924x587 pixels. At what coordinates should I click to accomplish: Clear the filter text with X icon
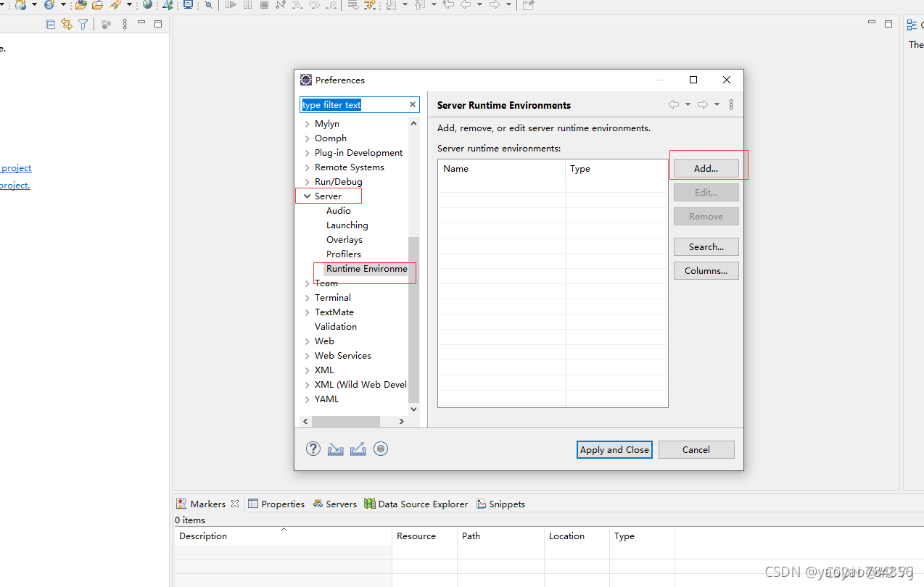pos(413,104)
